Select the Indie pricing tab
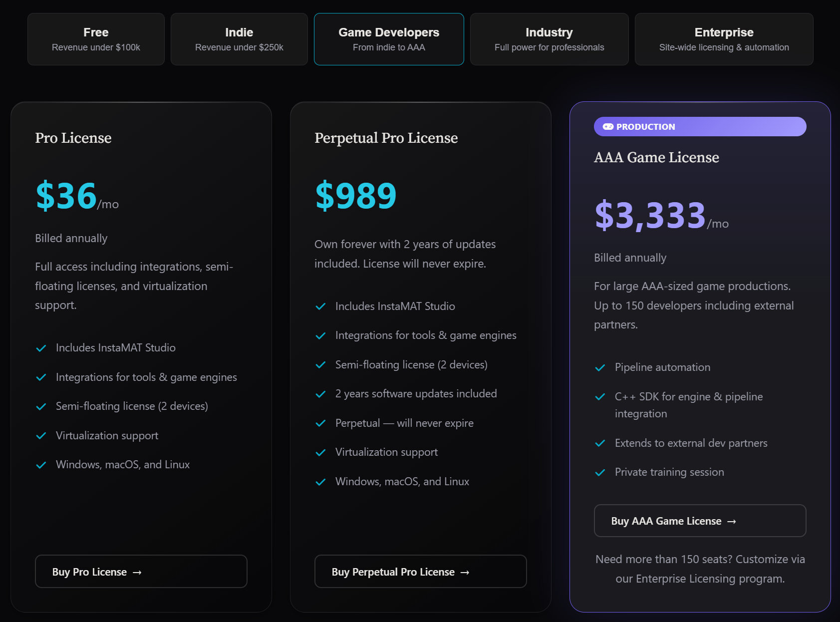The width and height of the screenshot is (840, 622). point(239,39)
